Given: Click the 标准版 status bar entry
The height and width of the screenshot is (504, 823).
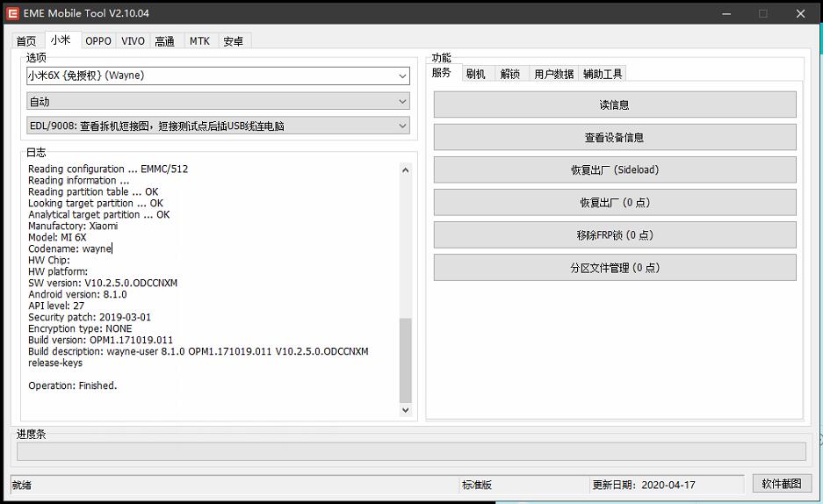Looking at the screenshot, I should coord(477,485).
